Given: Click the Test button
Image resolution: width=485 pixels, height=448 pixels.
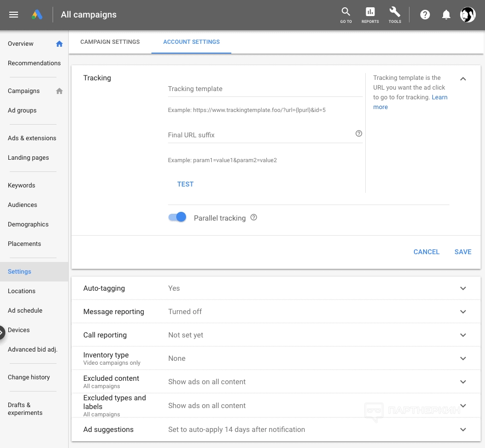Looking at the screenshot, I should [x=186, y=184].
